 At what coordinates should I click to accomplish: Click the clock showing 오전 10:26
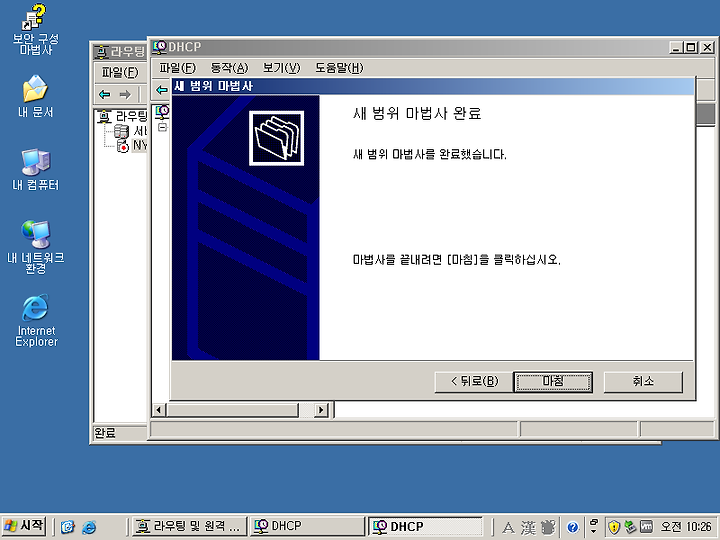pos(686,527)
